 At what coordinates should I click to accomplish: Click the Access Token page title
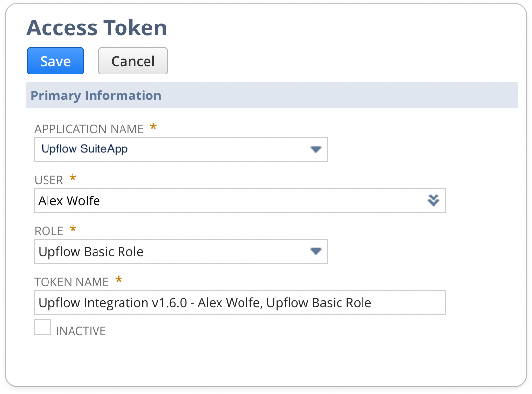tap(97, 27)
